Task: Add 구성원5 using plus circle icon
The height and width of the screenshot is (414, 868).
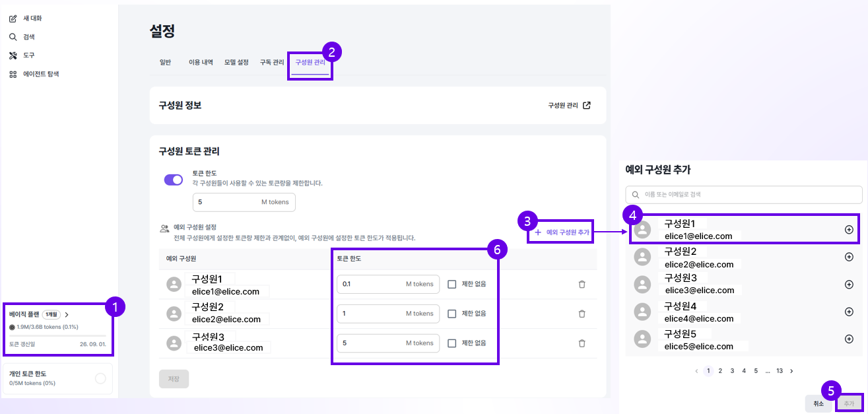Action: tap(849, 339)
